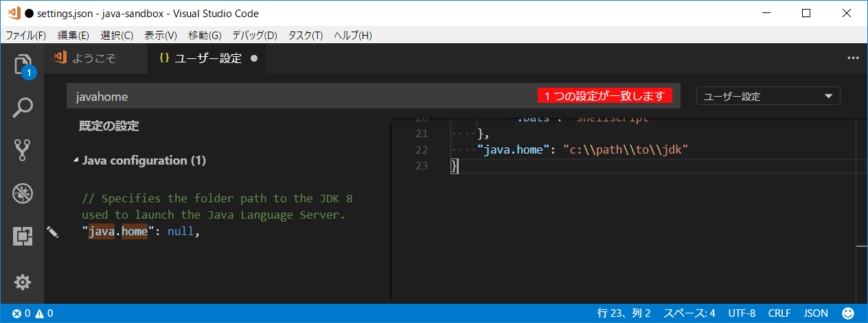Click the errors icon in status bar
The image size is (868, 323).
(16, 313)
